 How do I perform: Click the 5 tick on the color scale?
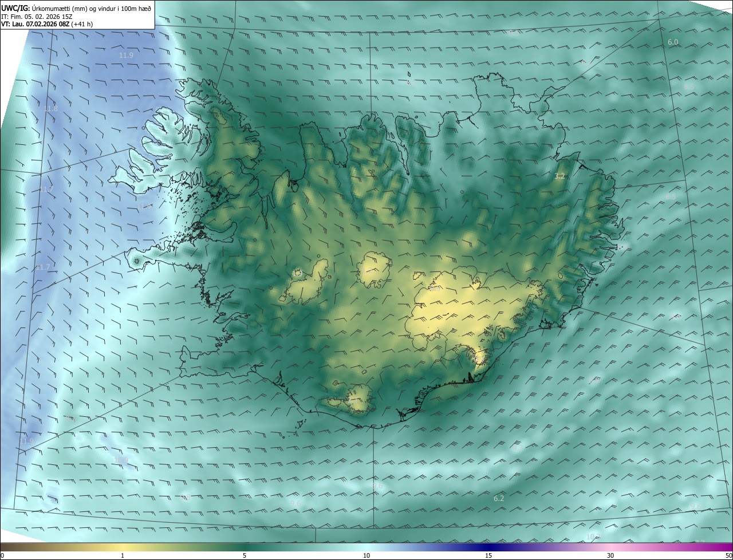point(245,555)
